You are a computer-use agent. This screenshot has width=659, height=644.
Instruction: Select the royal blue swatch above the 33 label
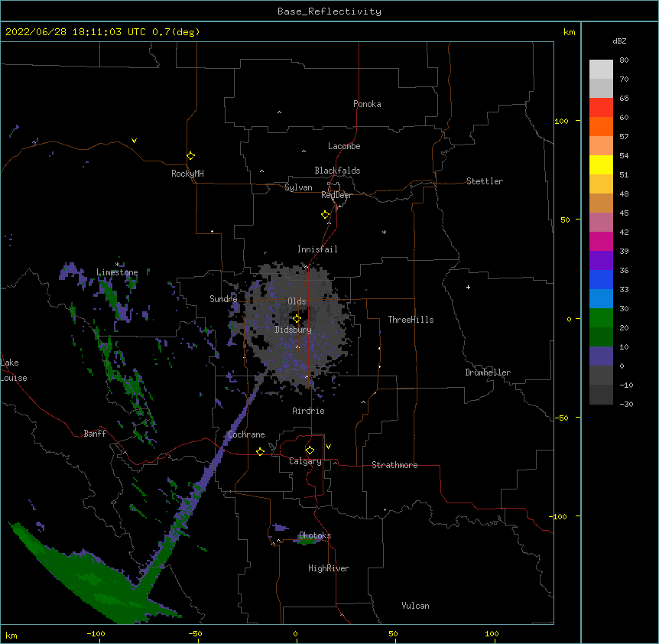(601, 279)
